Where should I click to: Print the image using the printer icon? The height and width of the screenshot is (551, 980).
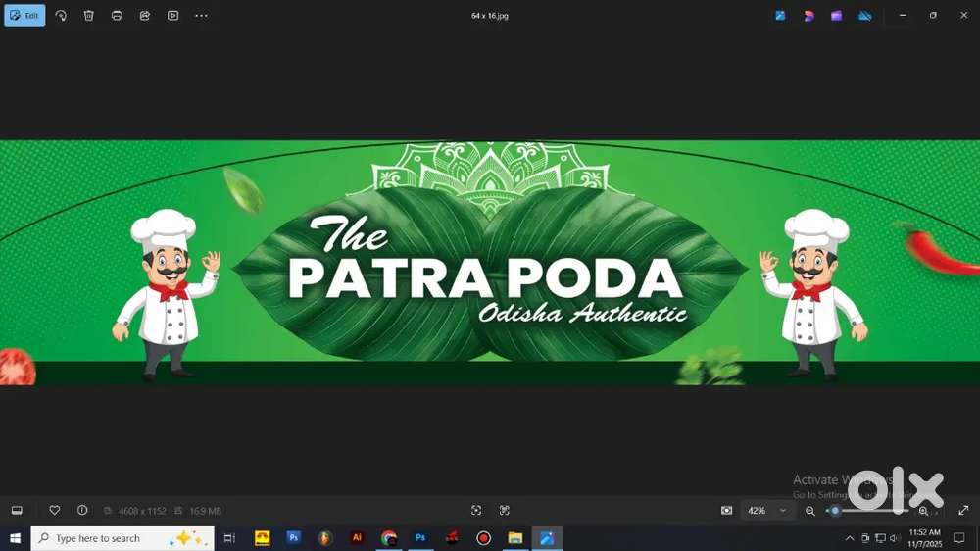(x=117, y=16)
